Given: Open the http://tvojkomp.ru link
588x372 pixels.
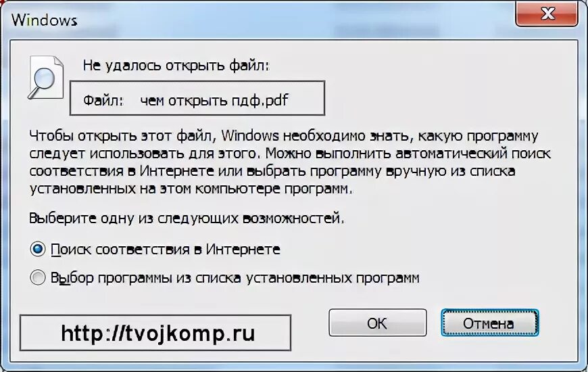Looking at the screenshot, I should (158, 333).
